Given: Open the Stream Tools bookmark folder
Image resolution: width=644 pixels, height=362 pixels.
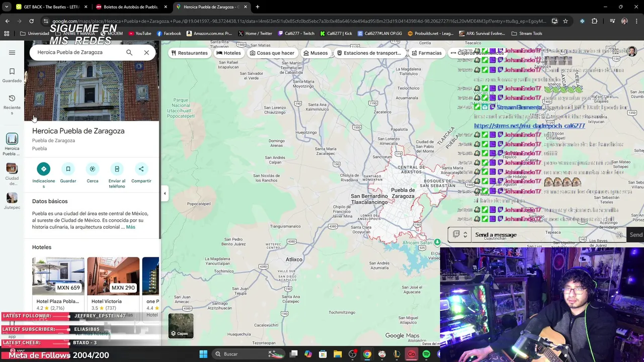Looking at the screenshot, I should tap(527, 34).
